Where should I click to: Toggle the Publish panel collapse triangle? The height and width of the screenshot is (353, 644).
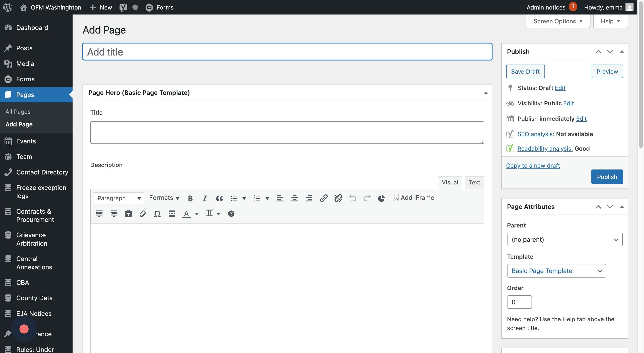tap(622, 51)
